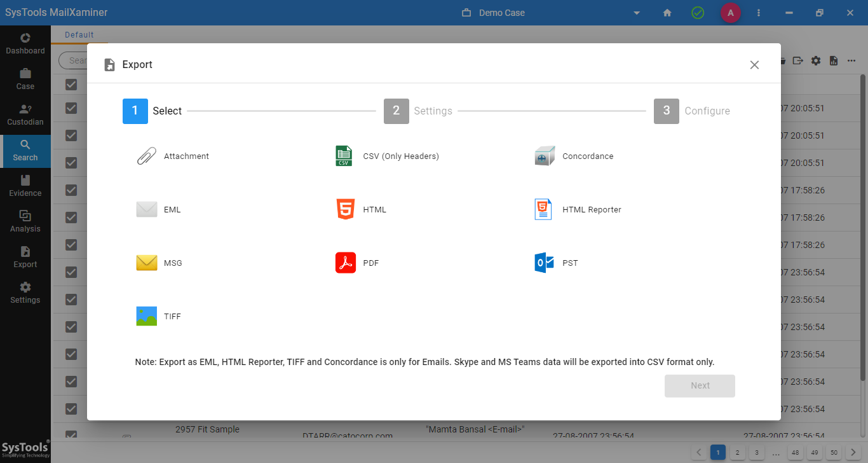Select the PDF export format

[x=357, y=263]
